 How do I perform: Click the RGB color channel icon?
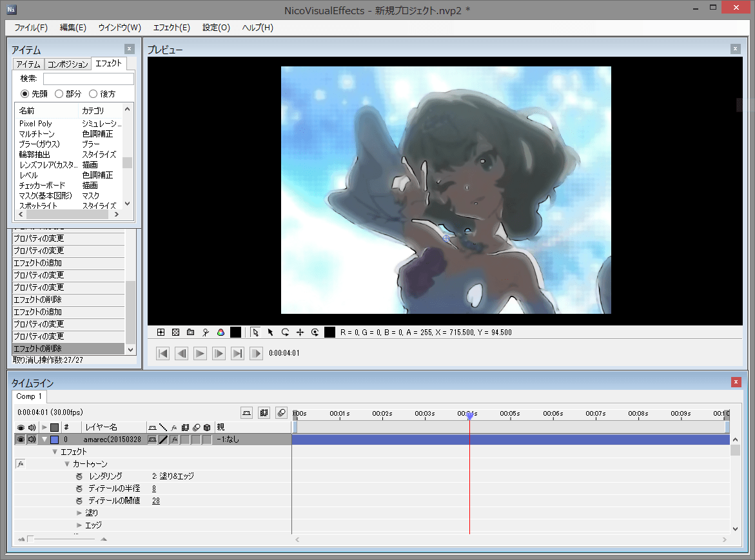tap(221, 333)
